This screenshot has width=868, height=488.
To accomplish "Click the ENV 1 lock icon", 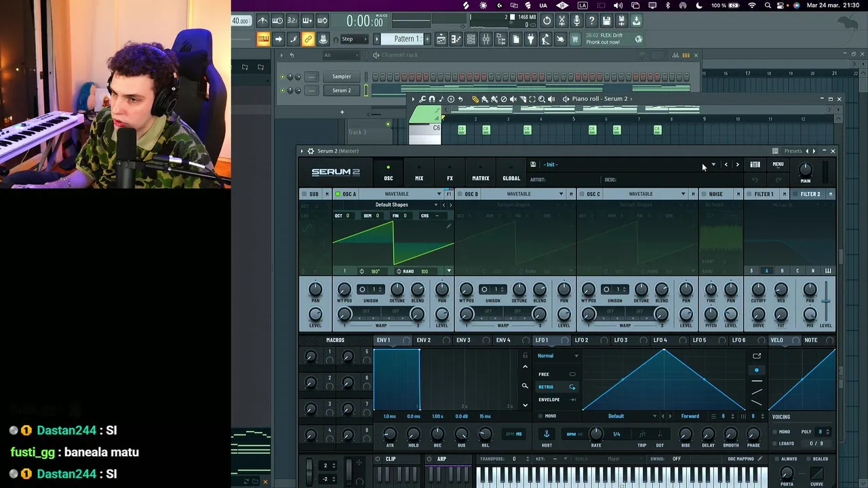I will point(525,355).
